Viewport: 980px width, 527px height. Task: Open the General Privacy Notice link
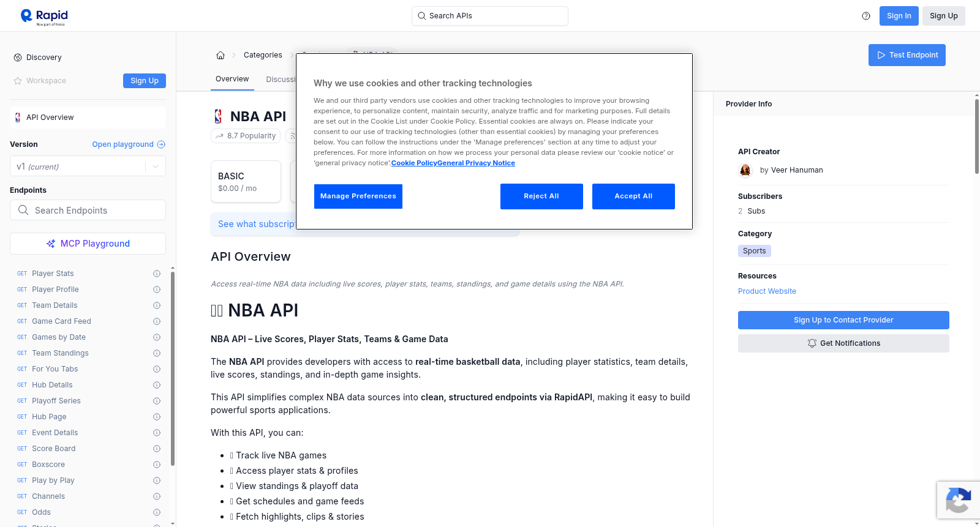[477, 163]
